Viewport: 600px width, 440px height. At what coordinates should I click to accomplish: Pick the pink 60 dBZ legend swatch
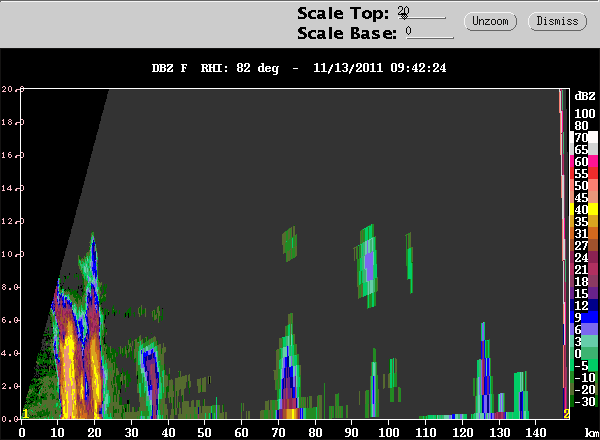click(583, 161)
